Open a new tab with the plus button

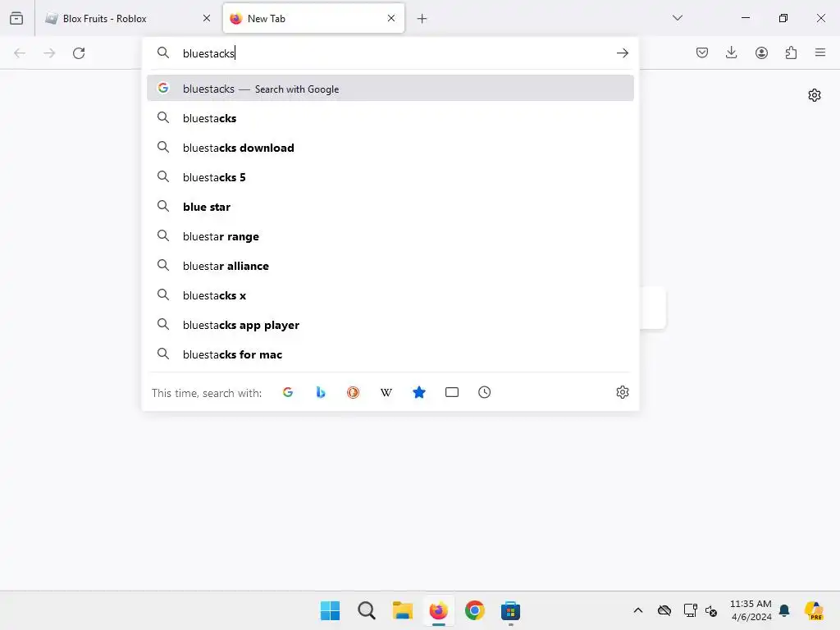tap(422, 19)
